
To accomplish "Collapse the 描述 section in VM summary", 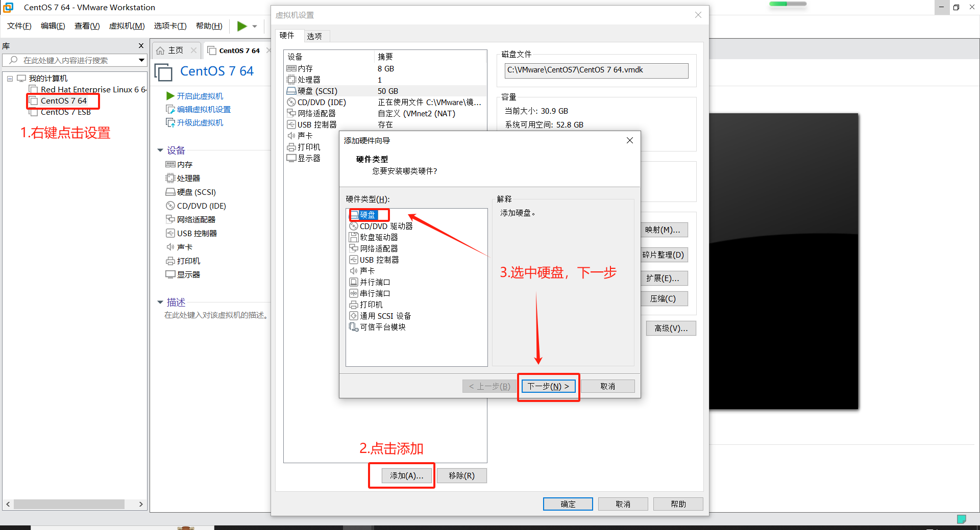I will pyautogui.click(x=160, y=302).
